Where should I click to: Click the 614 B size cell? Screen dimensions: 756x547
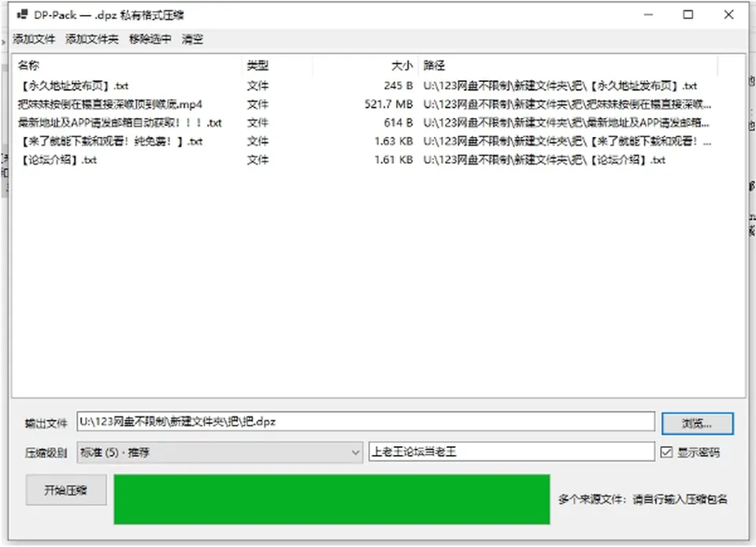[398, 123]
